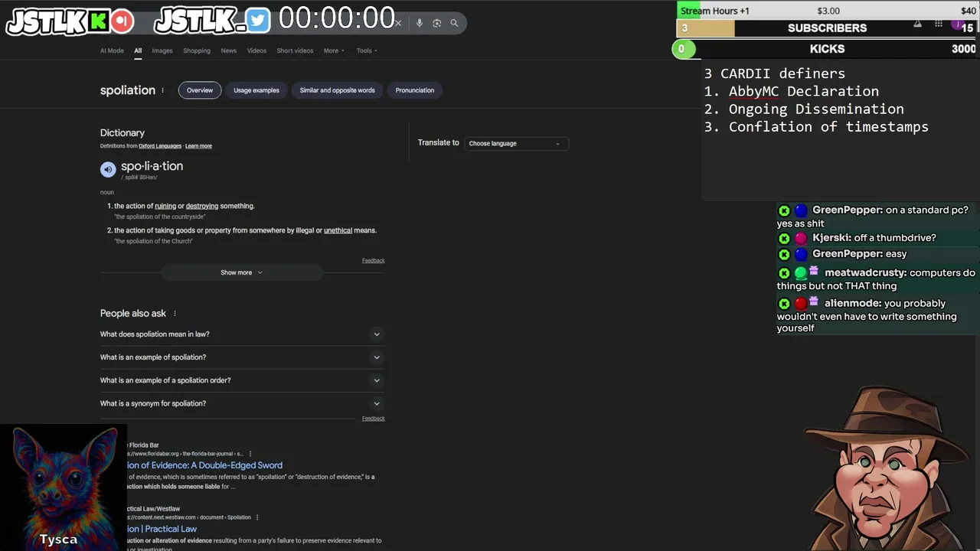This screenshot has height=551, width=980.
Task: Select the All results tab
Action: 138,51
